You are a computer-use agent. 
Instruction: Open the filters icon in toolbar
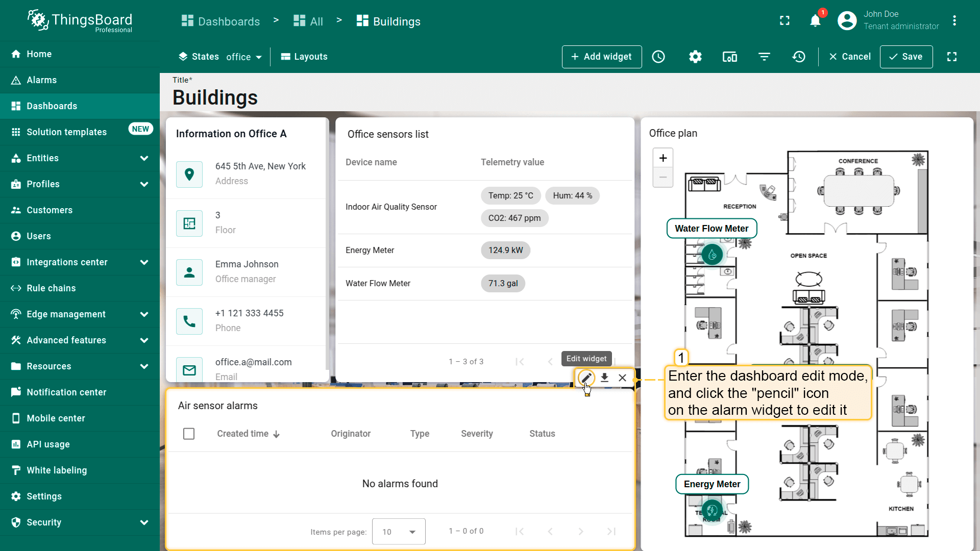coord(764,57)
